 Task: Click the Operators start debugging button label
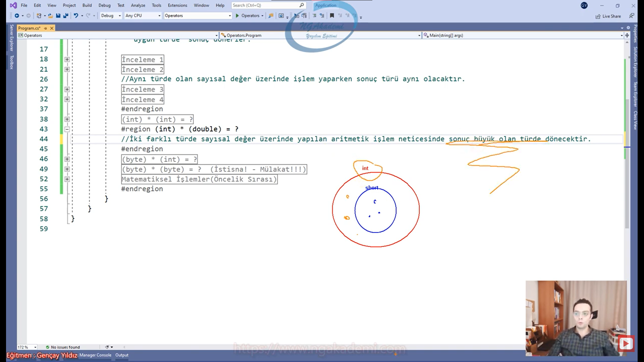(x=250, y=16)
